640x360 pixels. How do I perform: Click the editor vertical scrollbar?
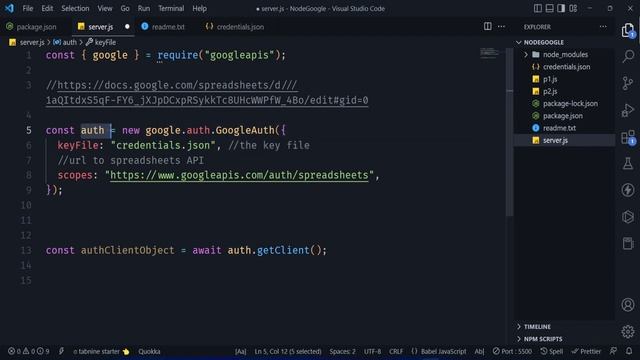click(x=509, y=131)
